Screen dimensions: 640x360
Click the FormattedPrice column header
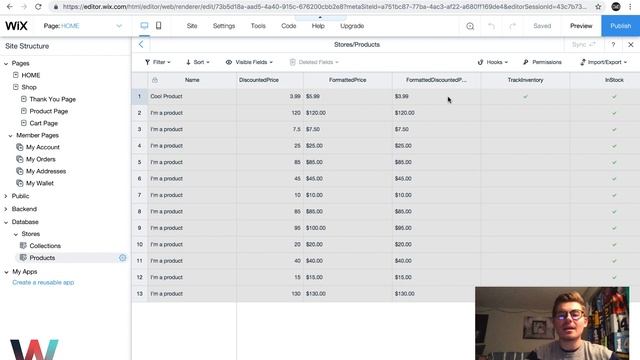coord(347,80)
